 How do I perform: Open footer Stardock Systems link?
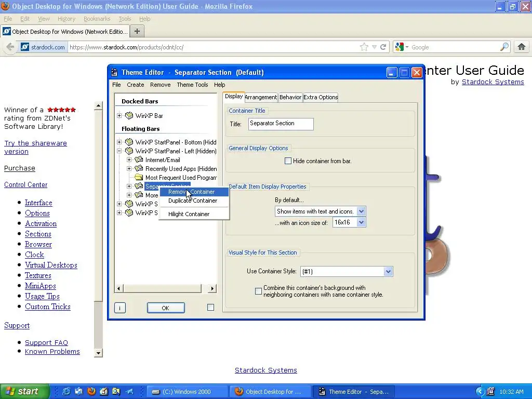[265, 370]
